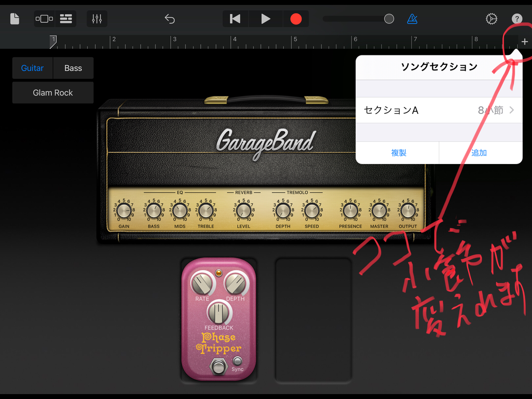Tap the plus song sections button
This screenshot has width=532, height=399.
click(x=525, y=42)
